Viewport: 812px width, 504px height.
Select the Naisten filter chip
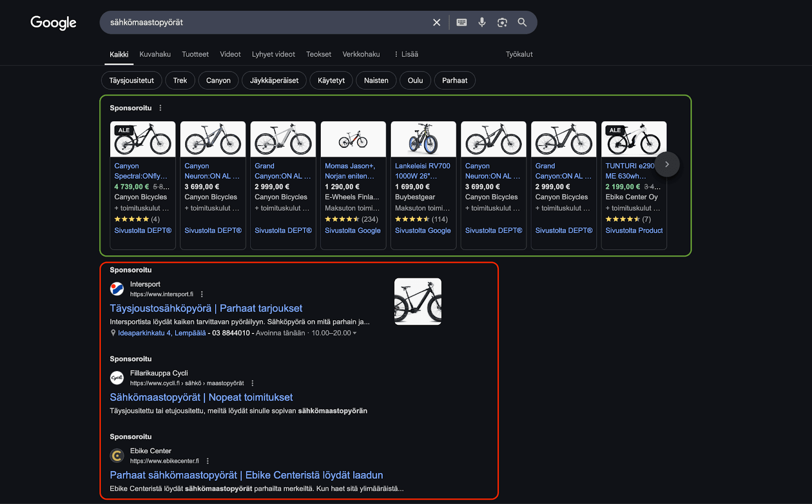click(x=376, y=80)
